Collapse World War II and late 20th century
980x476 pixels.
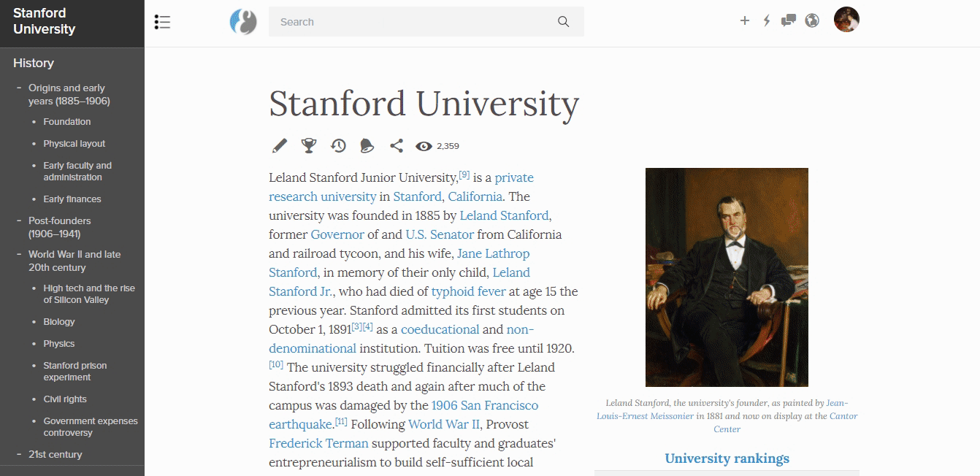click(19, 254)
